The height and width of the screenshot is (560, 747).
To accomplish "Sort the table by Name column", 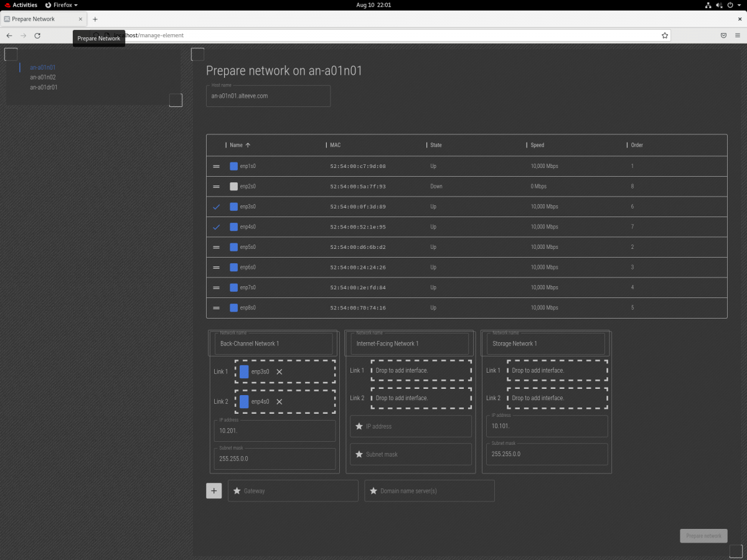I will tap(237, 145).
